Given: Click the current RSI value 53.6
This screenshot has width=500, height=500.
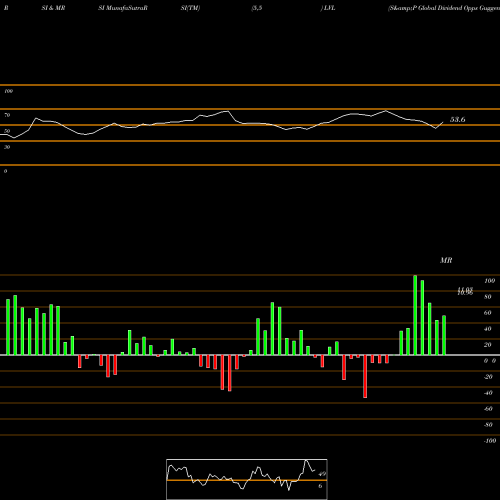Looking at the screenshot, I should coord(457,119).
